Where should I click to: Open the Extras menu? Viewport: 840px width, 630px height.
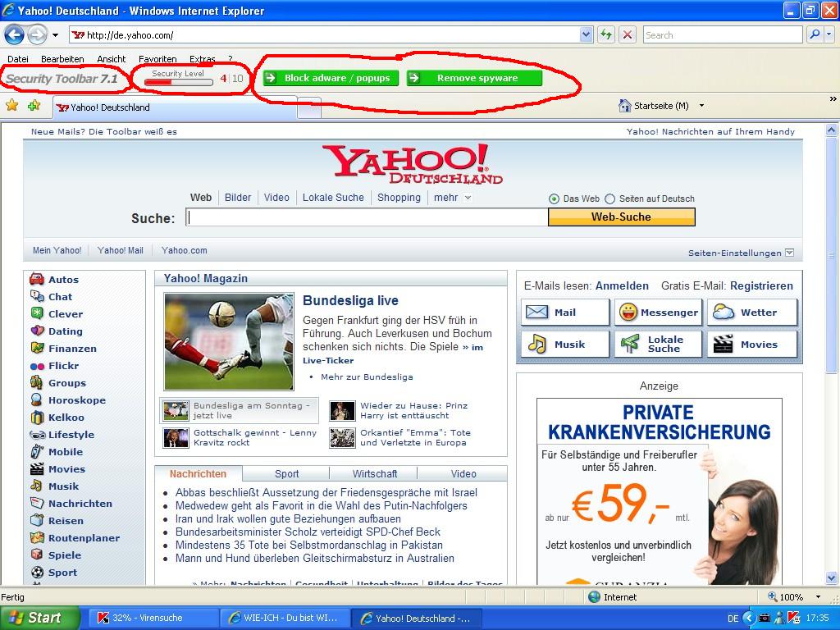tap(202, 59)
